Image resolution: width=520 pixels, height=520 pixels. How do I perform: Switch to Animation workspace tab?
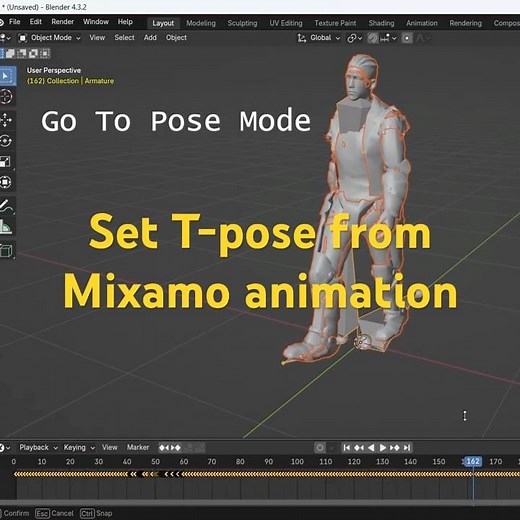(422, 23)
